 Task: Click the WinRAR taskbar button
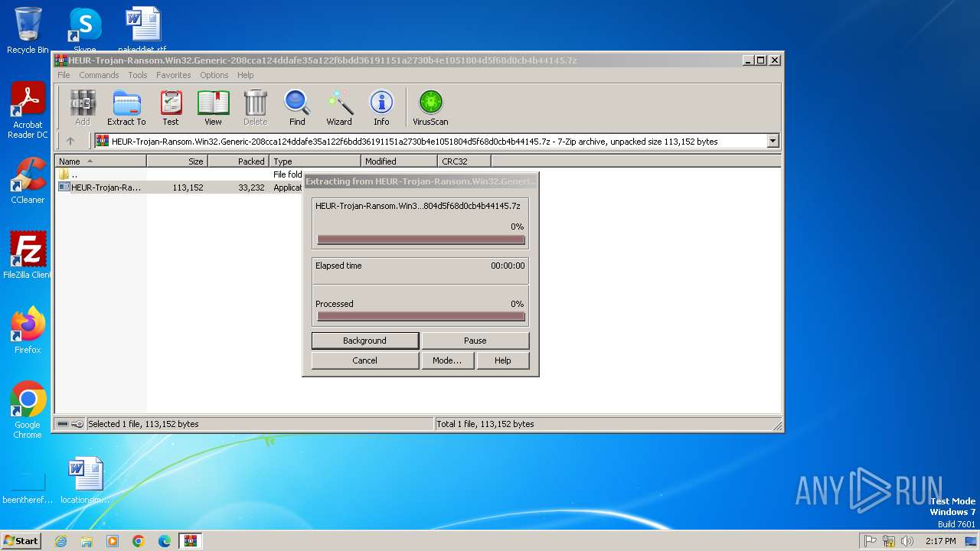[191, 541]
